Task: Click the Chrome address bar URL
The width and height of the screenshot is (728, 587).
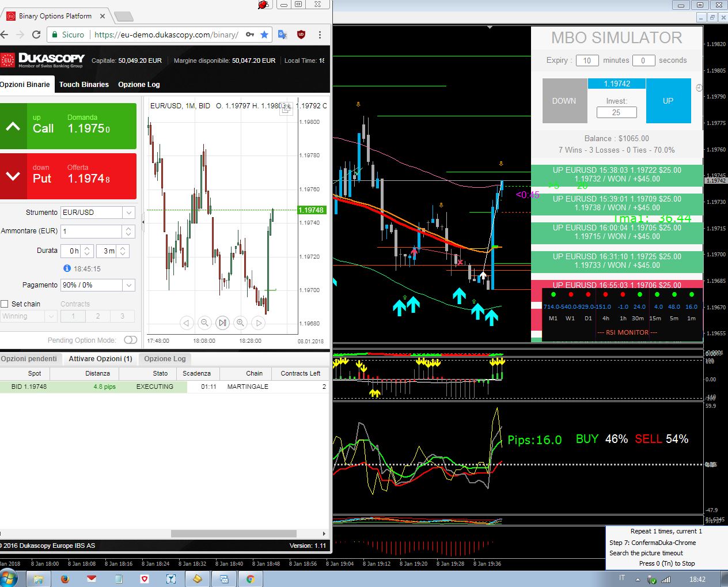Action: (166, 35)
